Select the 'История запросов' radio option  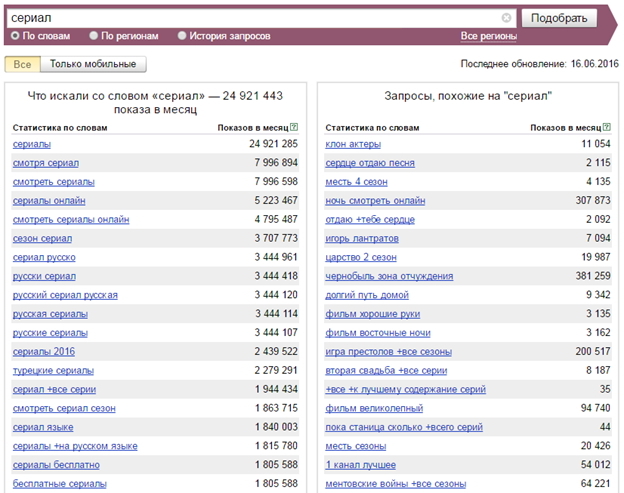click(224, 36)
